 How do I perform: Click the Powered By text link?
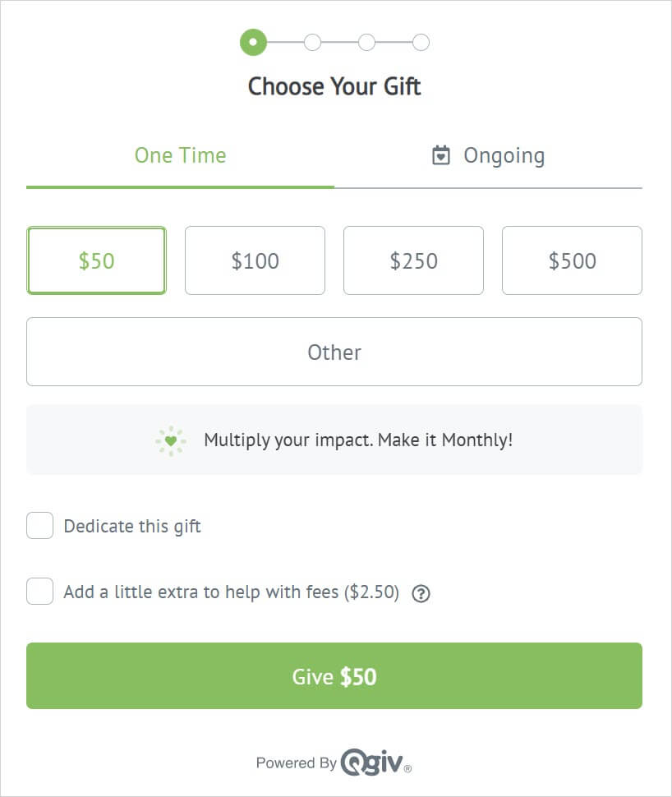(297, 763)
